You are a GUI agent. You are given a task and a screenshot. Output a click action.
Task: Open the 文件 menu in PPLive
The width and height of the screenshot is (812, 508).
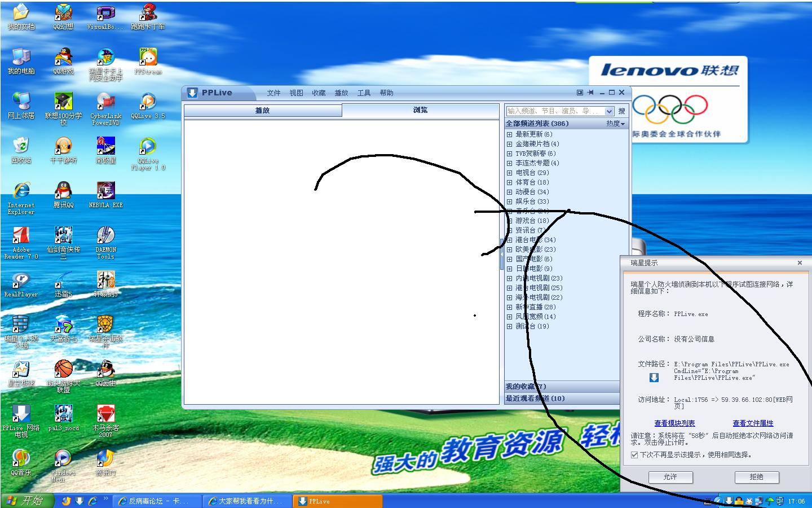point(273,93)
